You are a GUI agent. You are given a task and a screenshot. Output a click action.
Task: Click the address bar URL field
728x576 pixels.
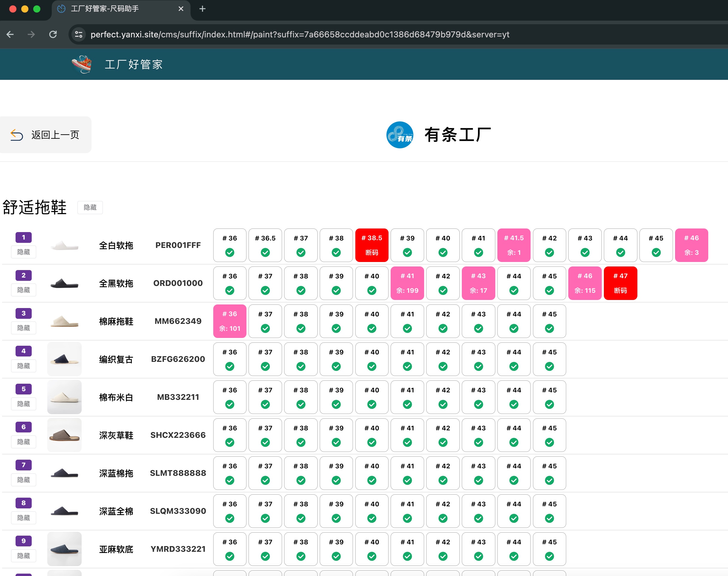[x=299, y=34]
